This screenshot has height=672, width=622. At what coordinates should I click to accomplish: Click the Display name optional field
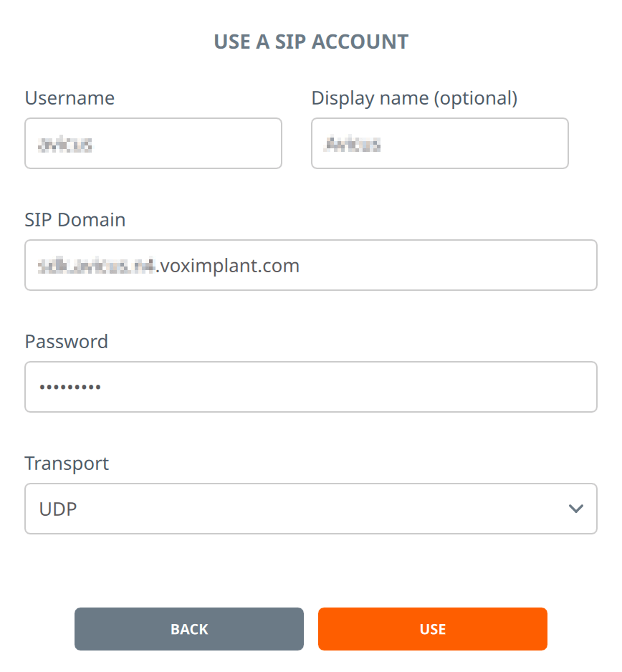pyautogui.click(x=439, y=143)
